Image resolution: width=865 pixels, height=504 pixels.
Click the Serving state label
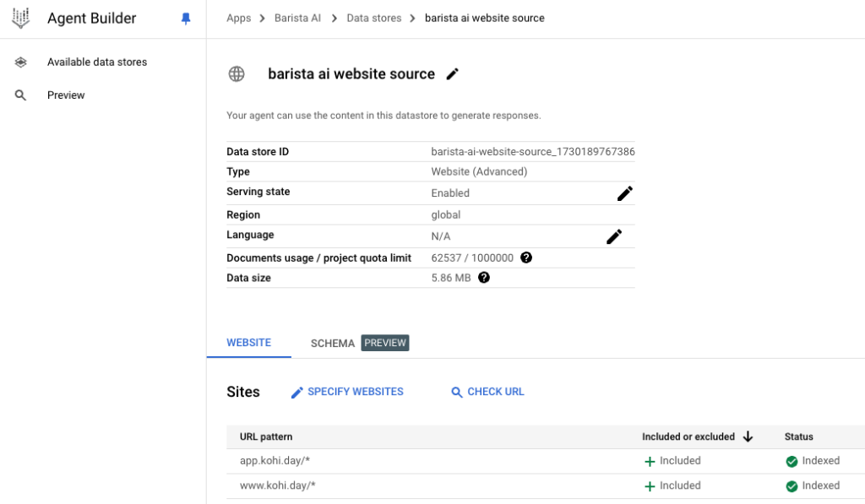pyautogui.click(x=258, y=192)
